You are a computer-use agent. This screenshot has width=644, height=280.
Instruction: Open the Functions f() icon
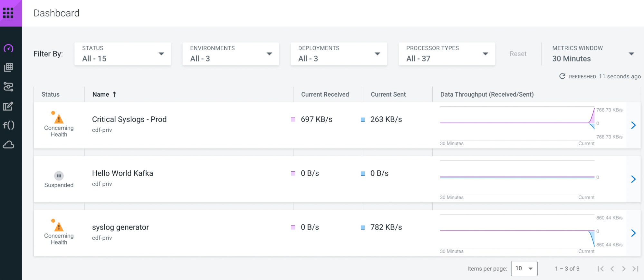pyautogui.click(x=8, y=125)
